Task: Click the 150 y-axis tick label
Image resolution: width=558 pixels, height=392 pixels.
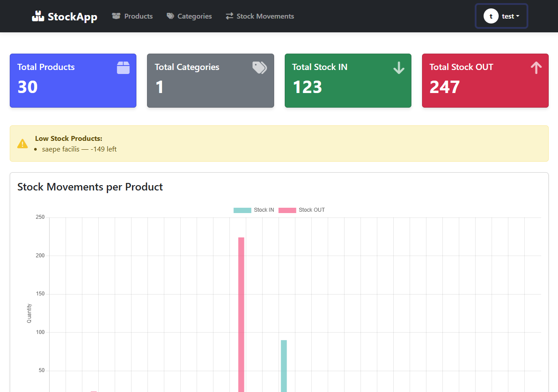Action: click(40, 294)
